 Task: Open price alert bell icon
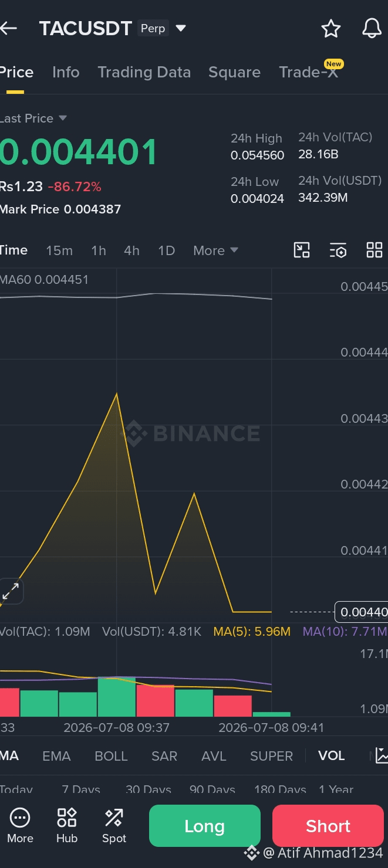tap(372, 28)
